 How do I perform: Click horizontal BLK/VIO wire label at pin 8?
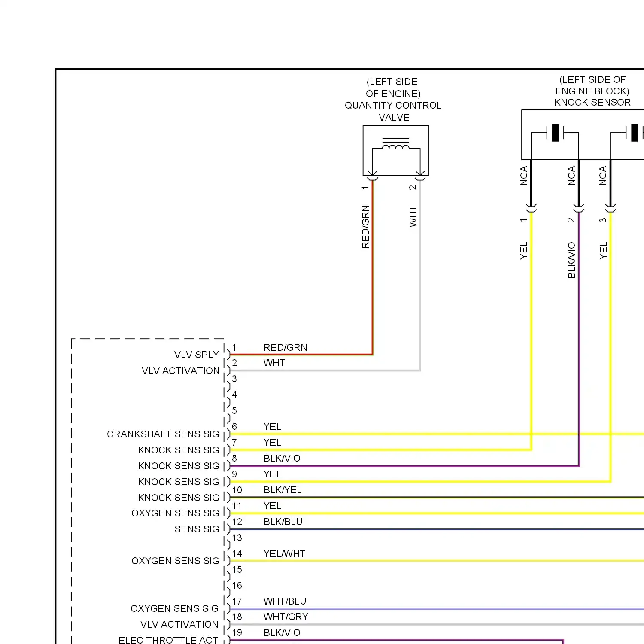(282, 458)
